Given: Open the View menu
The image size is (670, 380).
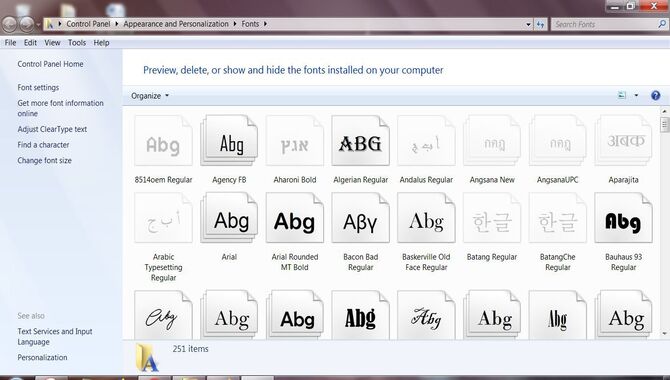Looking at the screenshot, I should [52, 43].
